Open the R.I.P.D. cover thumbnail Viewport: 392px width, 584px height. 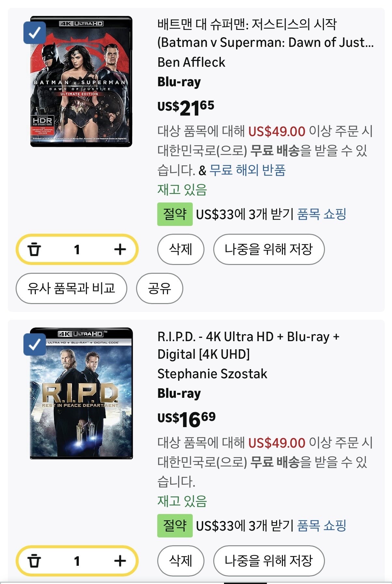click(x=81, y=393)
